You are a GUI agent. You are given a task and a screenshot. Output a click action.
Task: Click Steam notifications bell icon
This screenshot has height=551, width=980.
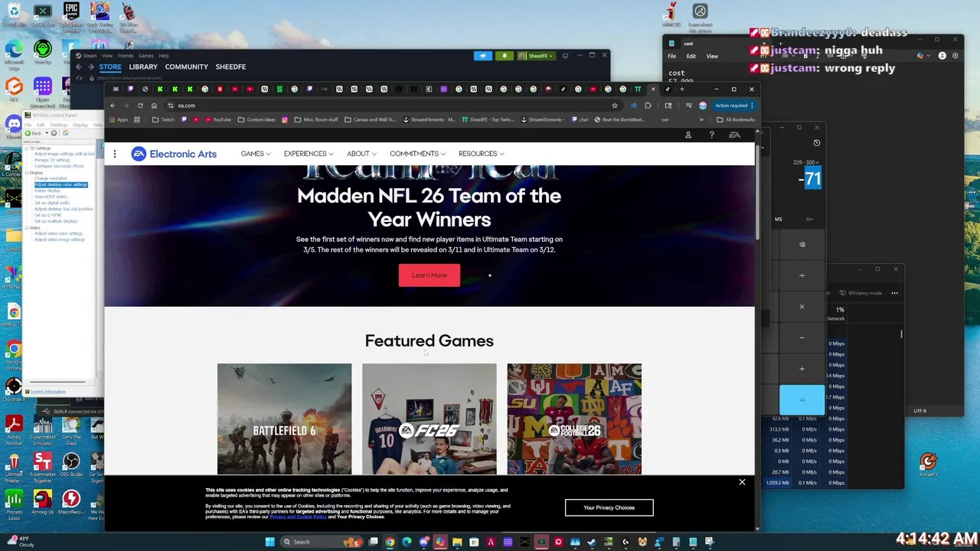click(504, 56)
